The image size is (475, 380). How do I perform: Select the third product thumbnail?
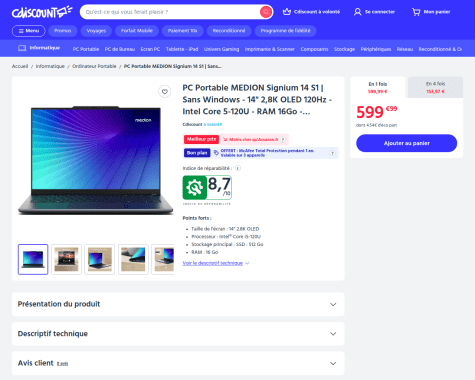[x=100, y=259]
